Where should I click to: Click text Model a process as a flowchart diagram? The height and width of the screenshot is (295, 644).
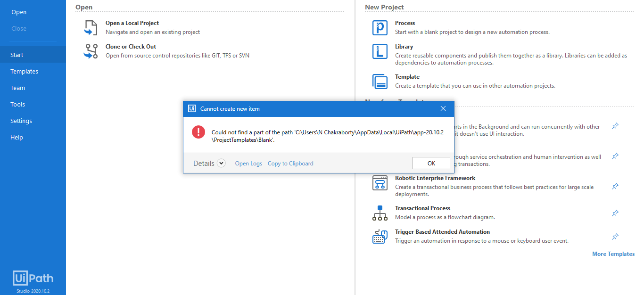(x=445, y=217)
